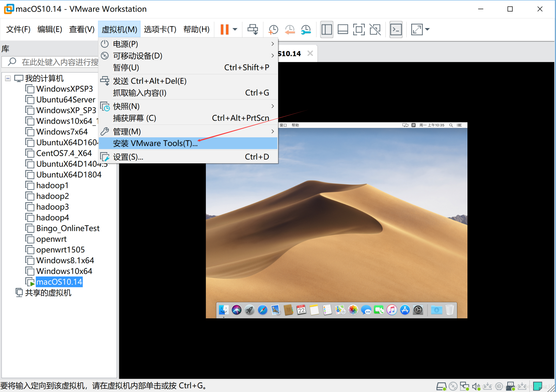Toggle the library sidebar view icon
Viewport: 556px width, 392px height.
[327, 29]
